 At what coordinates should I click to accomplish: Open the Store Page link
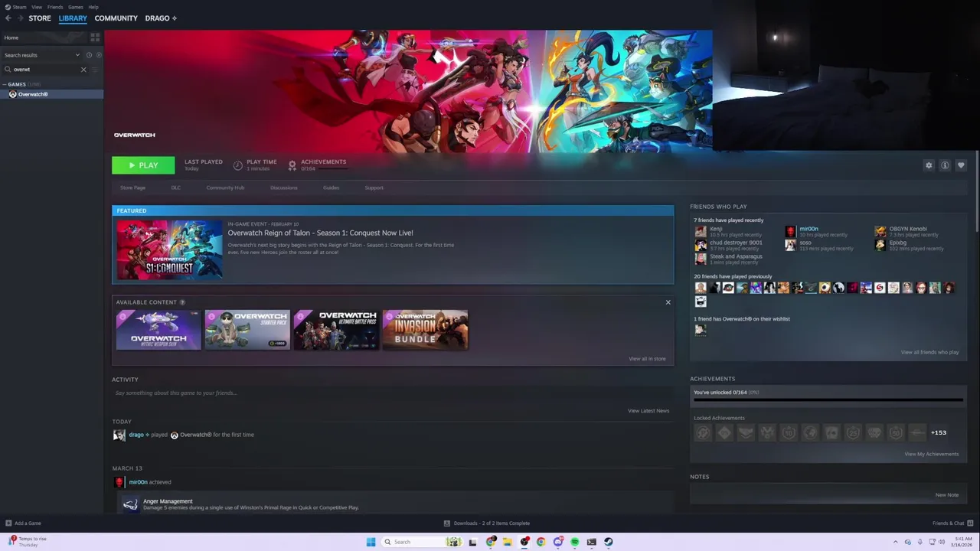tap(132, 187)
